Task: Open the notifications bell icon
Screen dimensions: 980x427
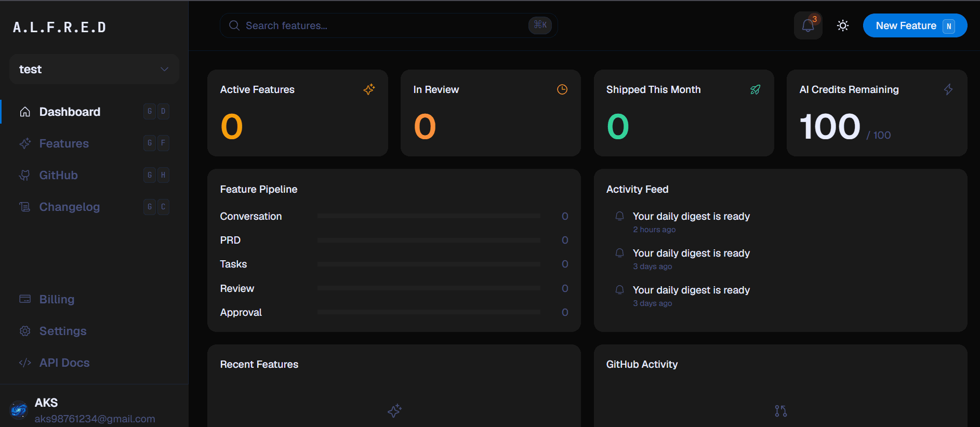Action: [808, 25]
